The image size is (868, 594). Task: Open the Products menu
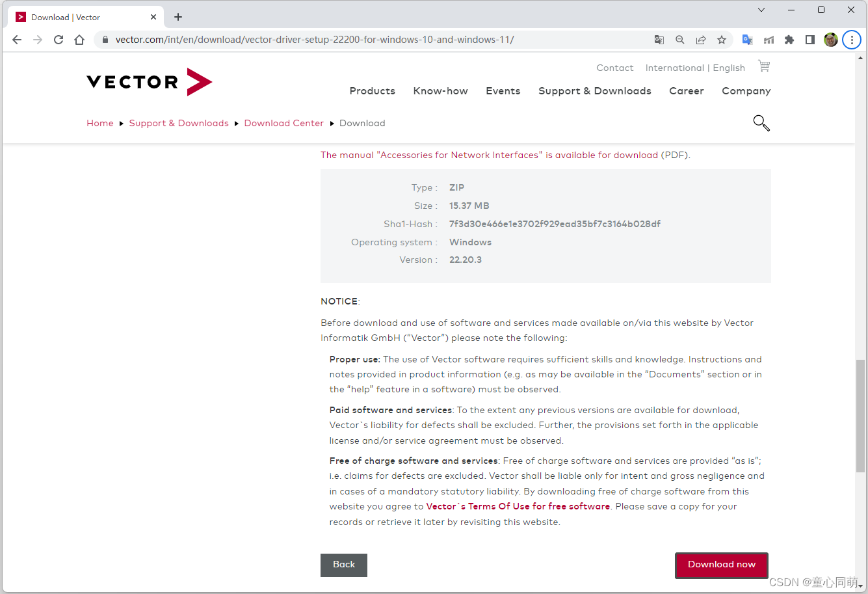[x=373, y=91]
